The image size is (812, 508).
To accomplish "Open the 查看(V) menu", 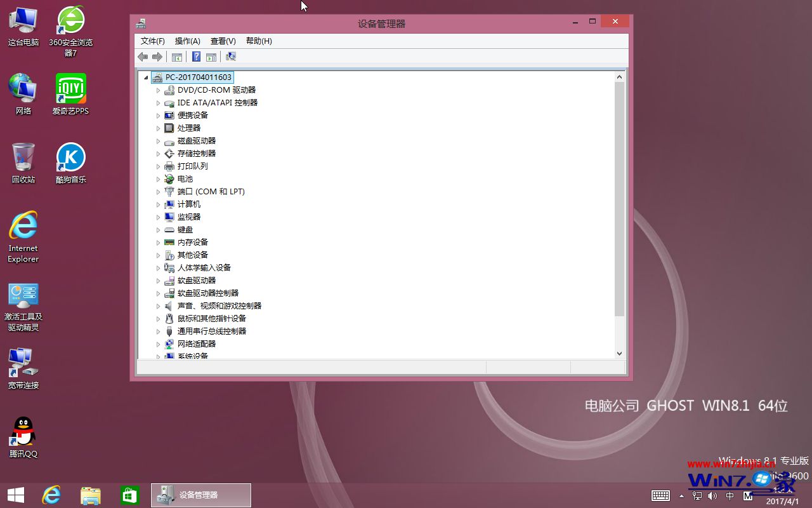I will pos(223,41).
